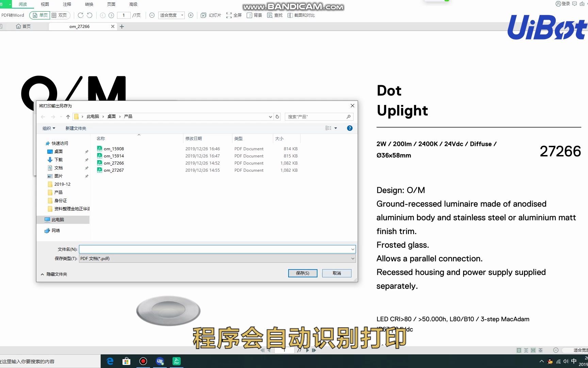Toggle continuous page layout in status bar
The height and width of the screenshot is (368, 588).
point(533,350)
